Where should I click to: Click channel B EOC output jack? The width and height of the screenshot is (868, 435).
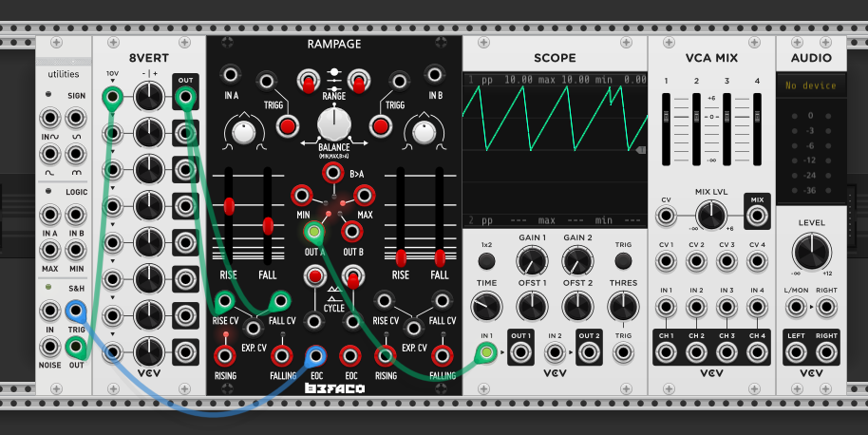tap(349, 356)
